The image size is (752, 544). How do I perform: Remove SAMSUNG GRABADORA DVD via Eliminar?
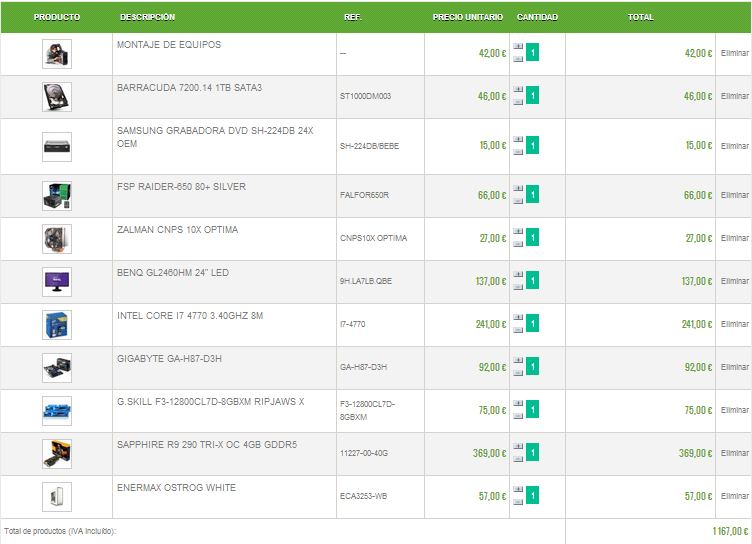tap(734, 146)
